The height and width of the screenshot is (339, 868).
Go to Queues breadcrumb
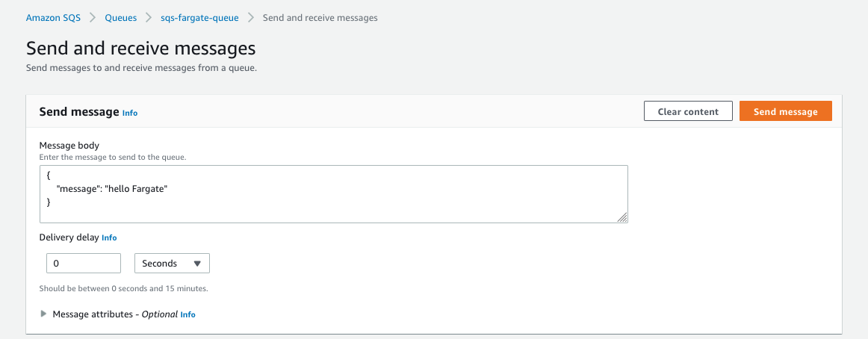click(121, 18)
